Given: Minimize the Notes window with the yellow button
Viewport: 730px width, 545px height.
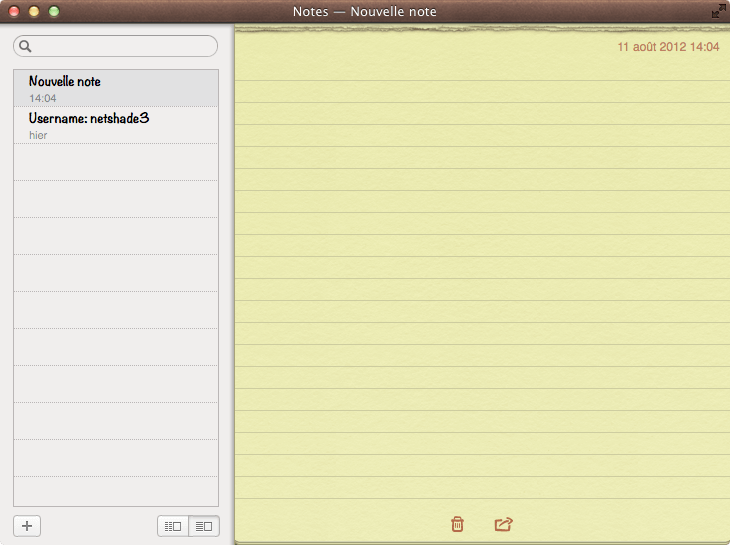Looking at the screenshot, I should tap(34, 11).
